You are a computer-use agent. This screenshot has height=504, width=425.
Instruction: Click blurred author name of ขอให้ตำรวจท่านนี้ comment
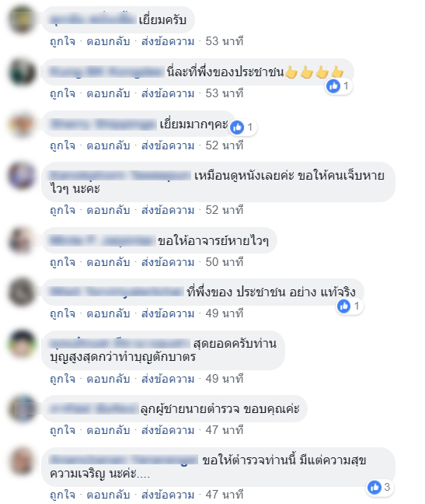[x=124, y=460]
